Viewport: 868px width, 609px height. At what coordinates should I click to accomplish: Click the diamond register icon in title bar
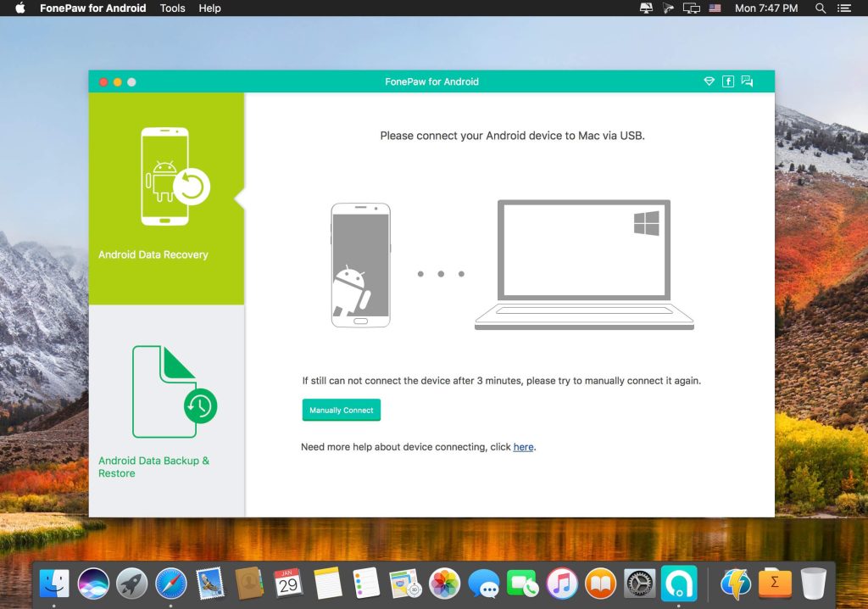point(709,81)
